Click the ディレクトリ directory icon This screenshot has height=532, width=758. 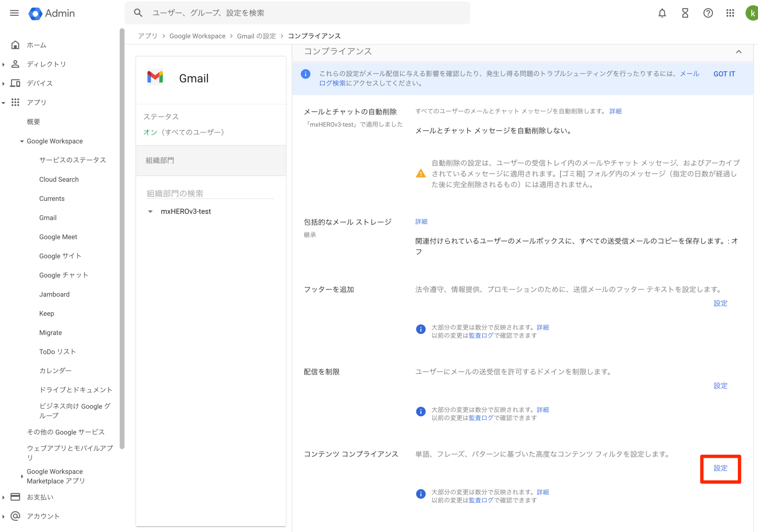pyautogui.click(x=15, y=64)
